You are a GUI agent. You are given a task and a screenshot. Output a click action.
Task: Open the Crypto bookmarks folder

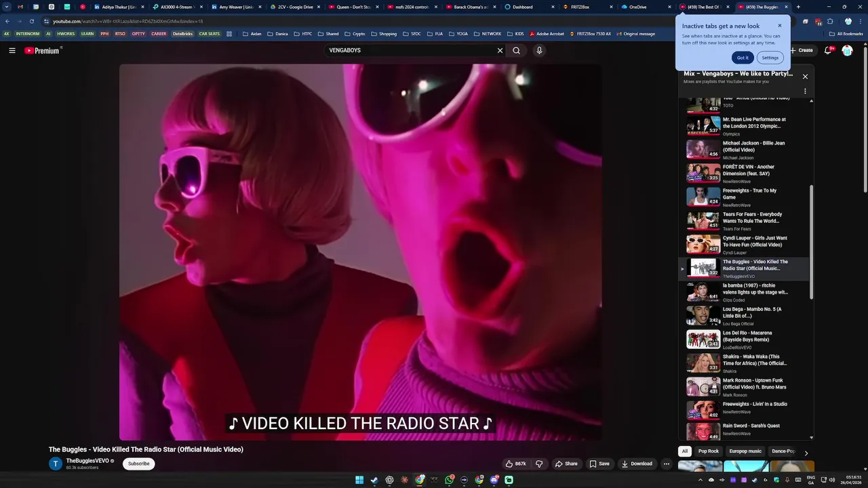355,33
